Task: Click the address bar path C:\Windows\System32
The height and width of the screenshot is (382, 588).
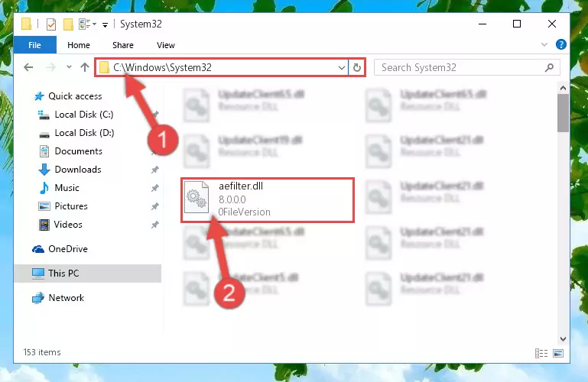Action: coord(162,67)
